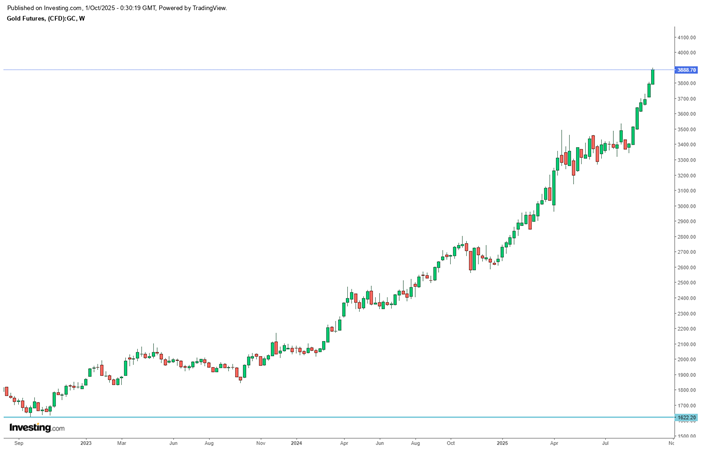Click the teal horizontal low-price line
The height and width of the screenshot is (449, 701).
[x=300, y=417]
